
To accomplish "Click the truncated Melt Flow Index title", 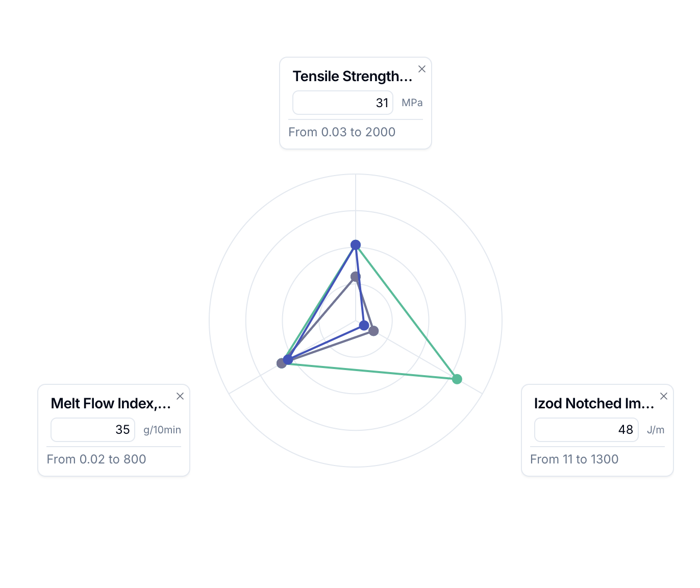I will click(110, 403).
